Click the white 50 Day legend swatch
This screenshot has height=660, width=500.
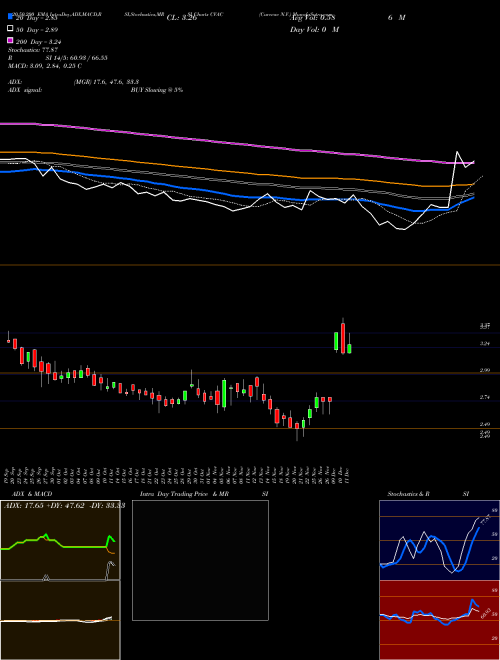[10, 28]
